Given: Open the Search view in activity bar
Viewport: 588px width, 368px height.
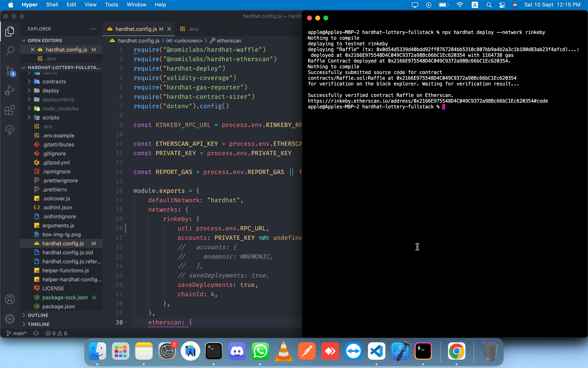Looking at the screenshot, I should coord(10,51).
